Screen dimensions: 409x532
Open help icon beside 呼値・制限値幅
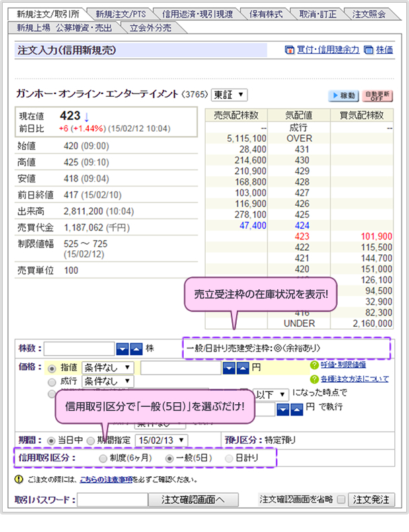coord(314,365)
